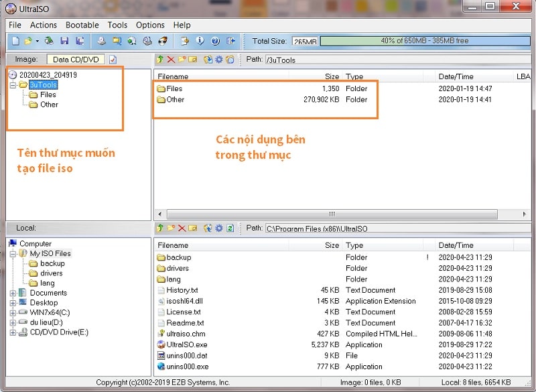Click New Folder icon in the Local toolbar

pyautogui.click(x=171, y=228)
